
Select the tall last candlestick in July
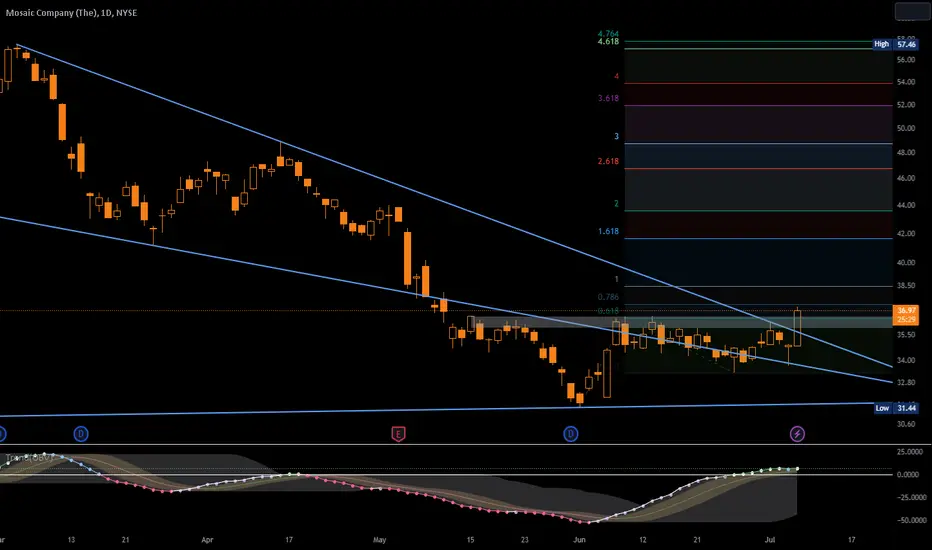798,328
